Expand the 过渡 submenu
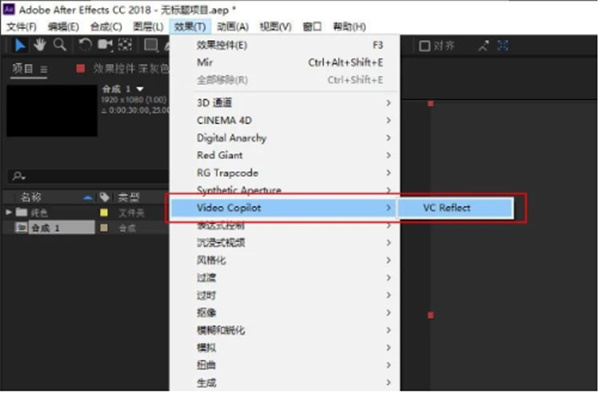 (x=285, y=278)
